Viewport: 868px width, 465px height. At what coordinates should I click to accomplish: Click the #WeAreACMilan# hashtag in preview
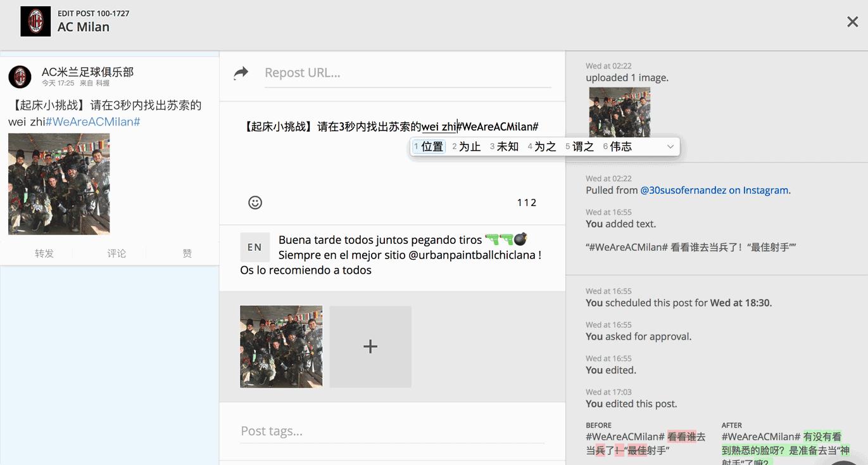[x=92, y=122]
